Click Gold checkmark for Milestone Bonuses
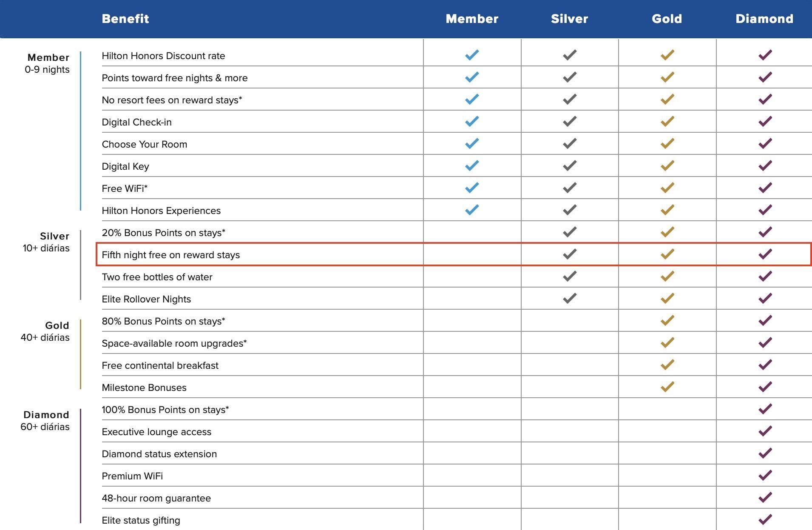Screen dimensions: 812x530 click(667, 387)
